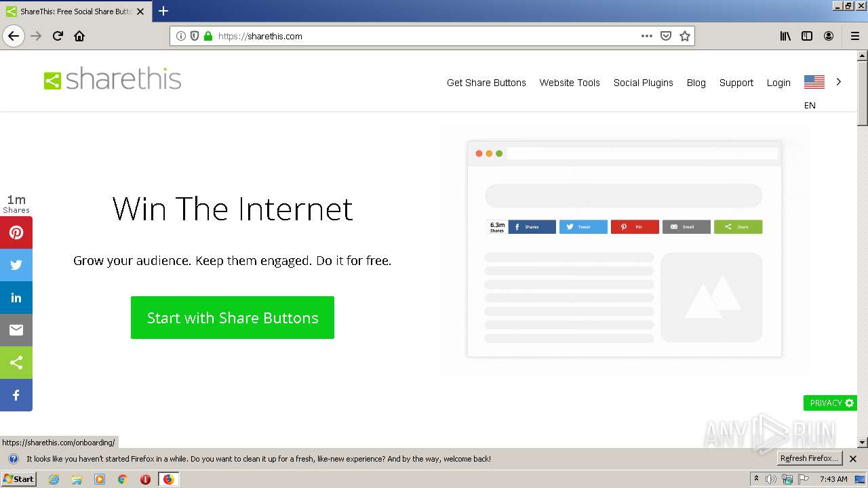Open a new browser tab
Screen dimensions: 868x488
point(163,11)
